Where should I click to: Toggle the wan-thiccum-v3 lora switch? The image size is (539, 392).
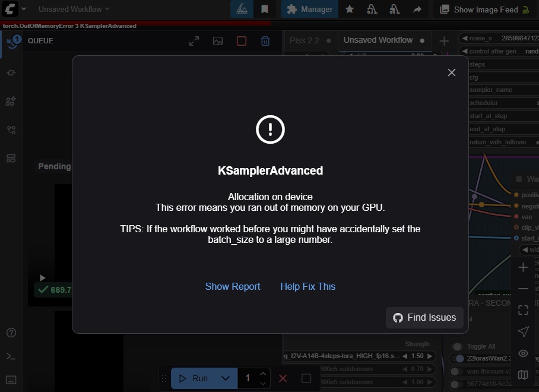pyautogui.click(x=456, y=371)
